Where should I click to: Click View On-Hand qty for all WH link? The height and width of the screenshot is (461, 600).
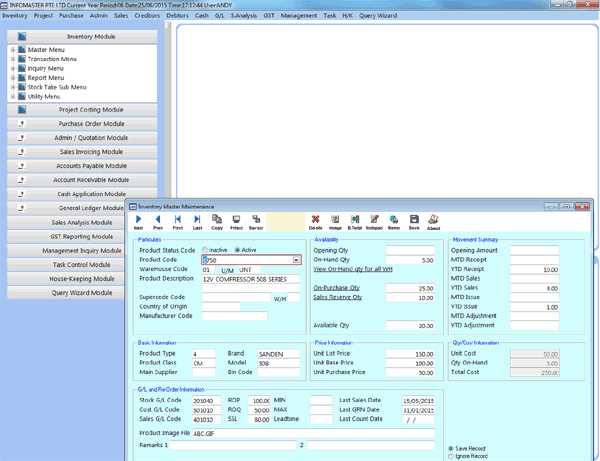(x=354, y=270)
